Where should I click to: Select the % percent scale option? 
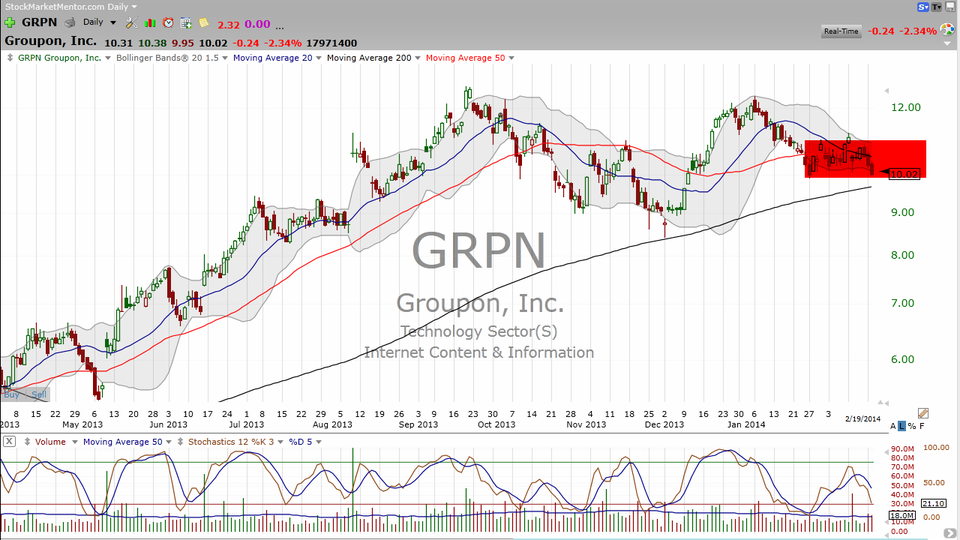pos(912,426)
